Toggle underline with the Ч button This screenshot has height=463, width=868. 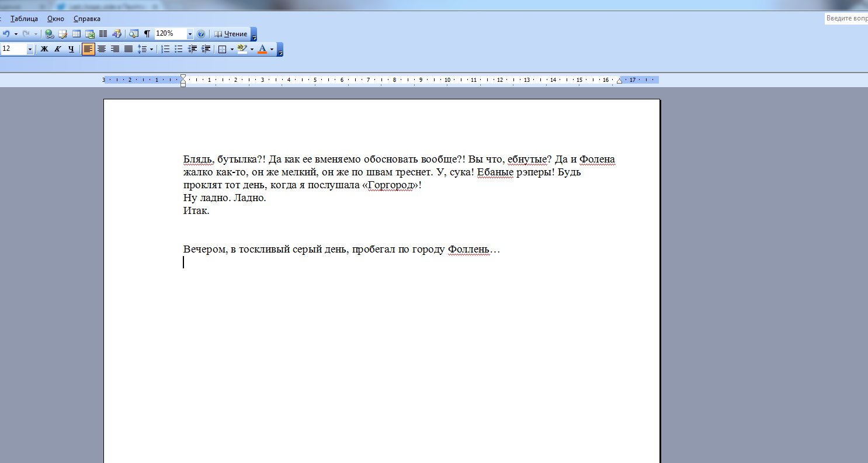71,49
